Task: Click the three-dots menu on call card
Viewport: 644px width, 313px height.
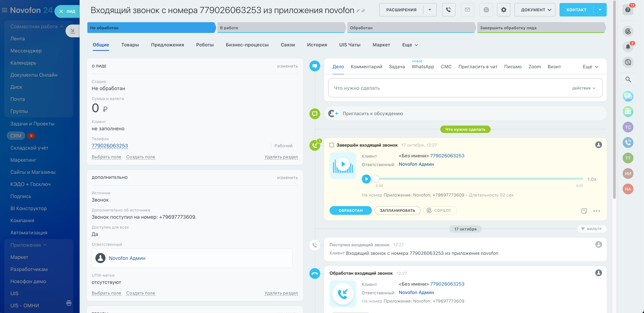Action: (596, 211)
